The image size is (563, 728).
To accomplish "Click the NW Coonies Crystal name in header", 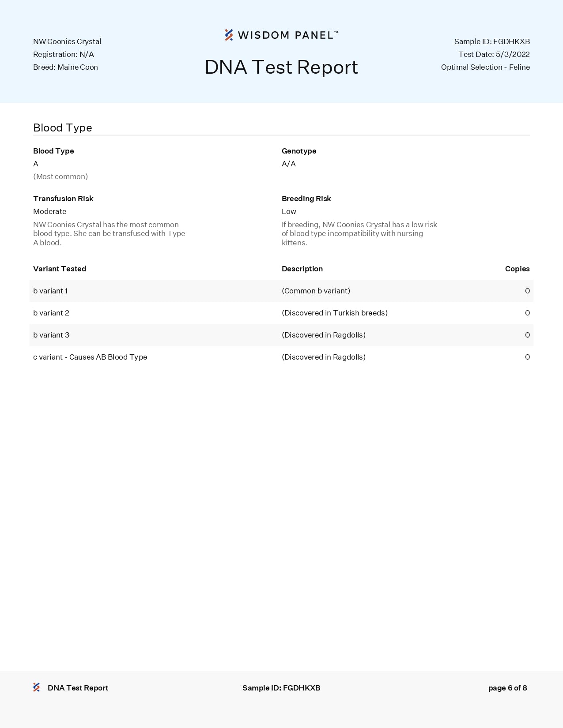I will point(67,41).
